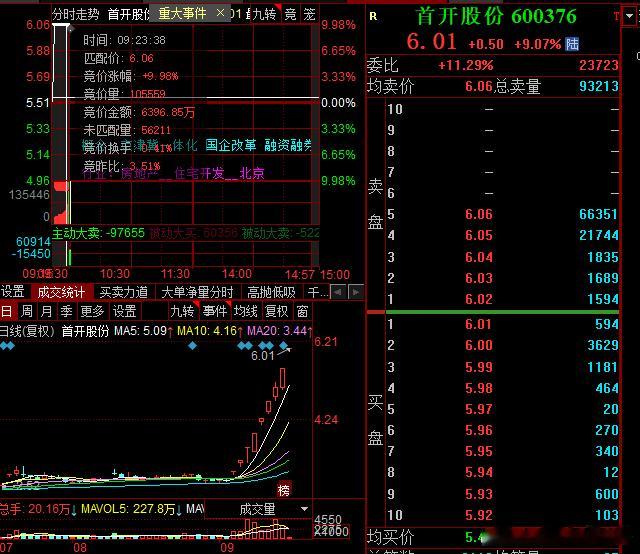Toggle 九转 on the K-line toolbar
Viewport: 640px width, 554px height.
coord(182,311)
